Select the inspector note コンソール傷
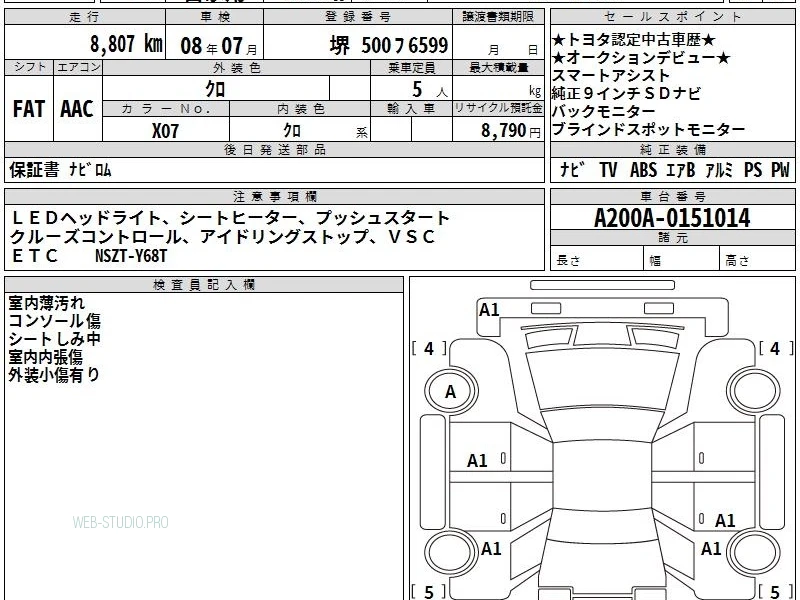Image resolution: width=800 pixels, height=600 pixels. [x=55, y=321]
